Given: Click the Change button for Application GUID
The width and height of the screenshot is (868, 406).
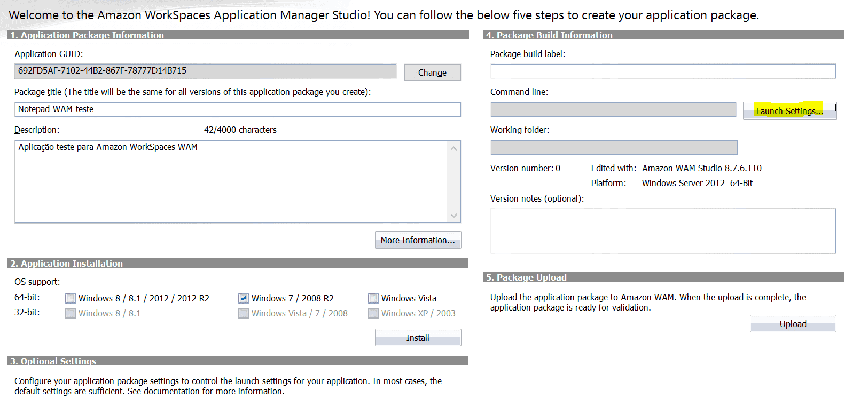Looking at the screenshot, I should pyautogui.click(x=432, y=73).
